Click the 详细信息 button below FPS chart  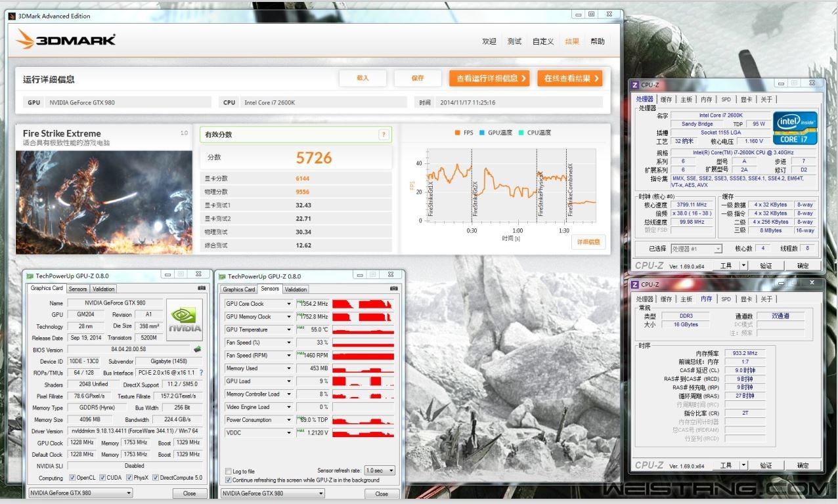coord(588,242)
